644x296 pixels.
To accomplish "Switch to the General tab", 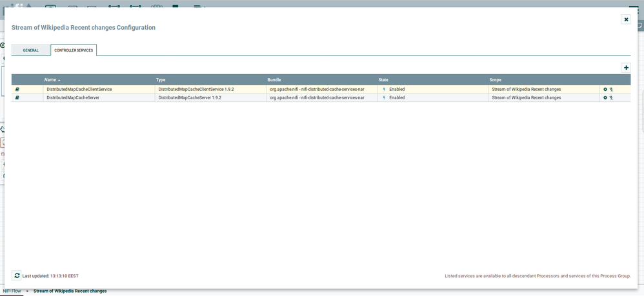I will coord(31,50).
